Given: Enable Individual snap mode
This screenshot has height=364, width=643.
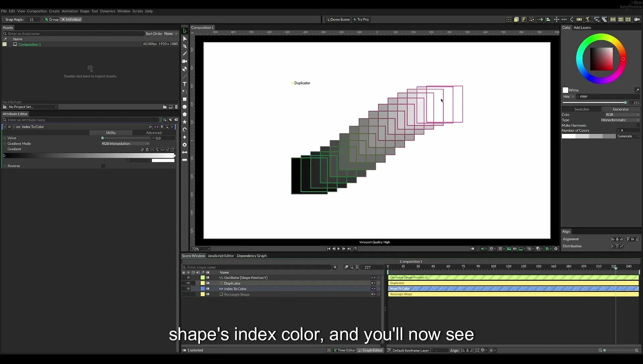Looking at the screenshot, I should coord(71,19).
